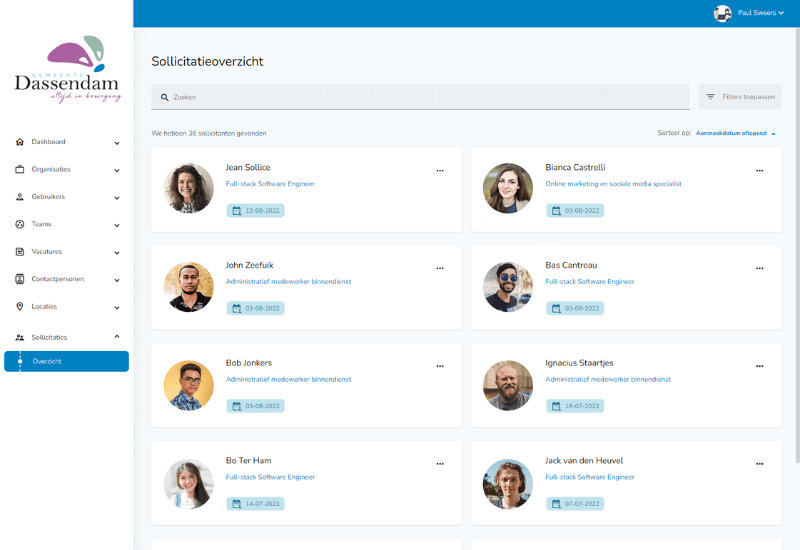Open three-dot menu on Bianca Castrelli card
800x550 pixels.
[759, 171]
